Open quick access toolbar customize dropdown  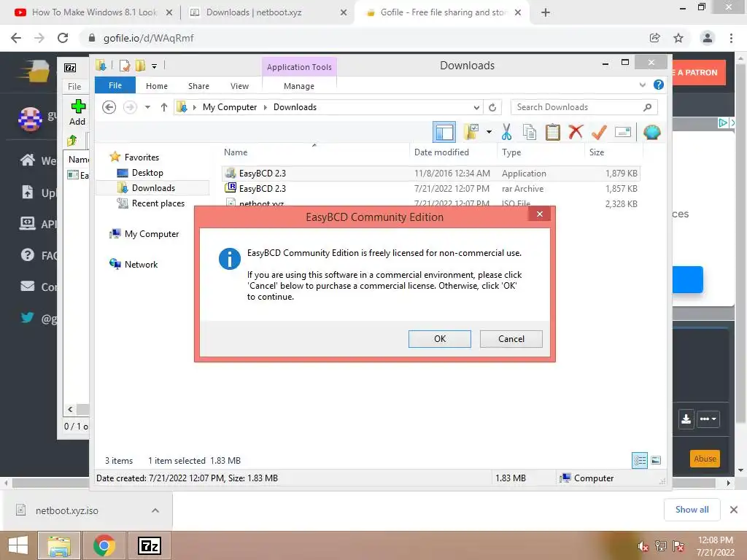tap(154, 66)
